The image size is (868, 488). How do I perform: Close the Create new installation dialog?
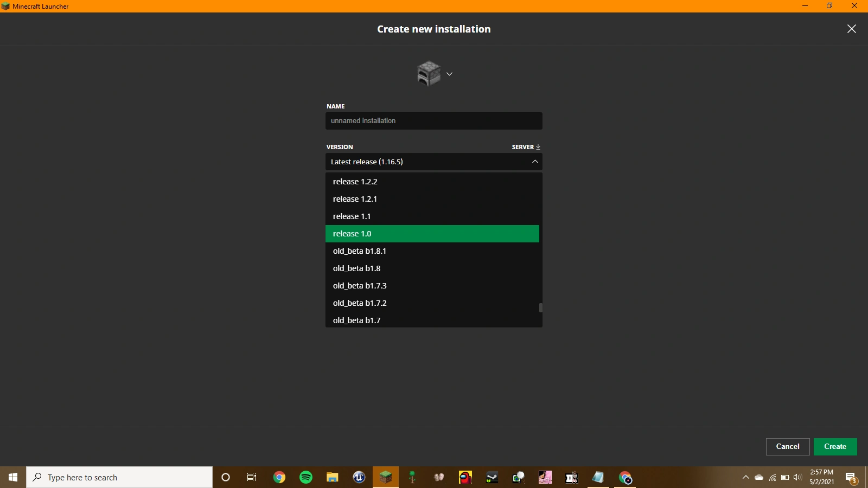[852, 29]
